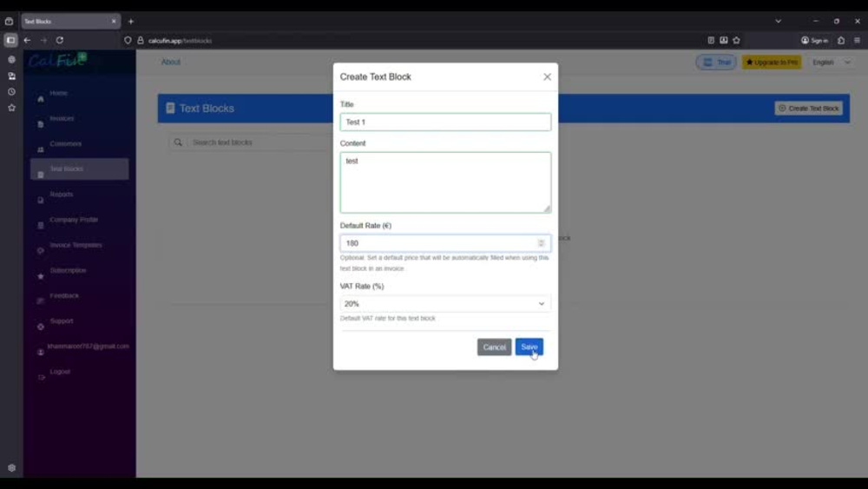Image resolution: width=868 pixels, height=489 pixels.
Task: Open the VAT Rate dropdown
Action: click(445, 303)
